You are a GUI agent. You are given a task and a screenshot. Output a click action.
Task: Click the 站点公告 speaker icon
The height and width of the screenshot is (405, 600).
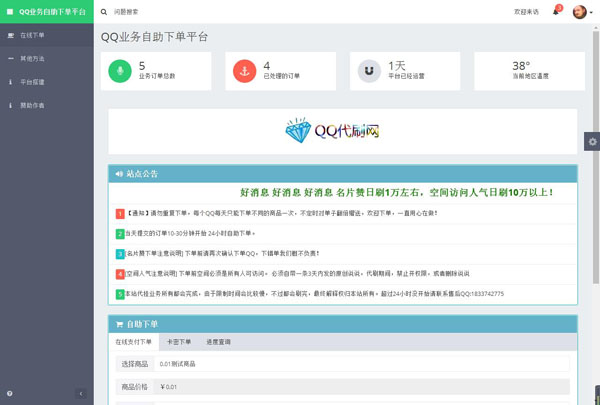point(119,174)
